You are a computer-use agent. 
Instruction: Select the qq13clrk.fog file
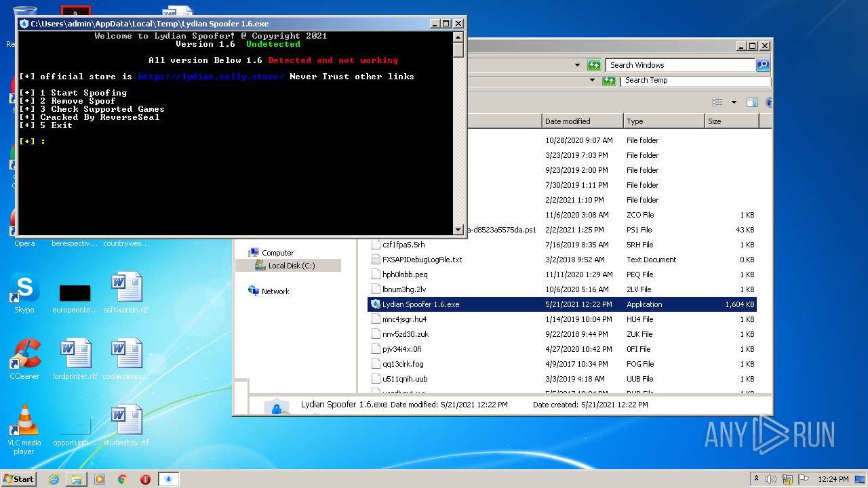click(561, 364)
